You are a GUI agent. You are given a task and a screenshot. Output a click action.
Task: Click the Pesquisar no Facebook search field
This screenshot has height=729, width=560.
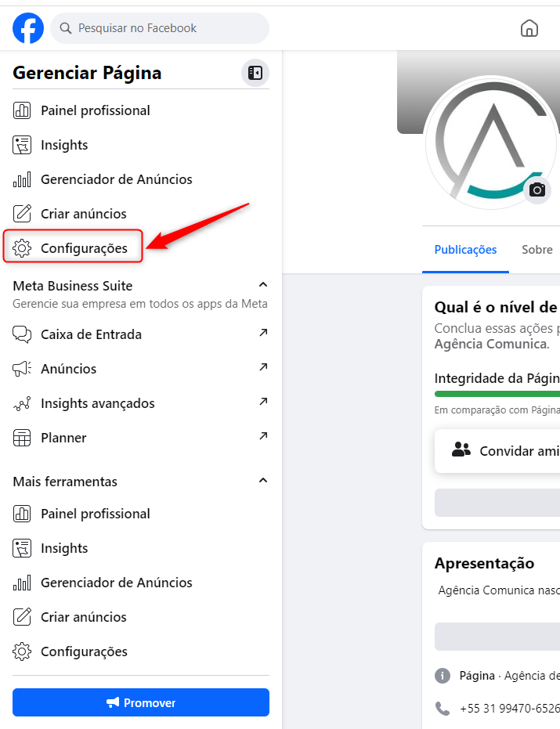tap(160, 28)
